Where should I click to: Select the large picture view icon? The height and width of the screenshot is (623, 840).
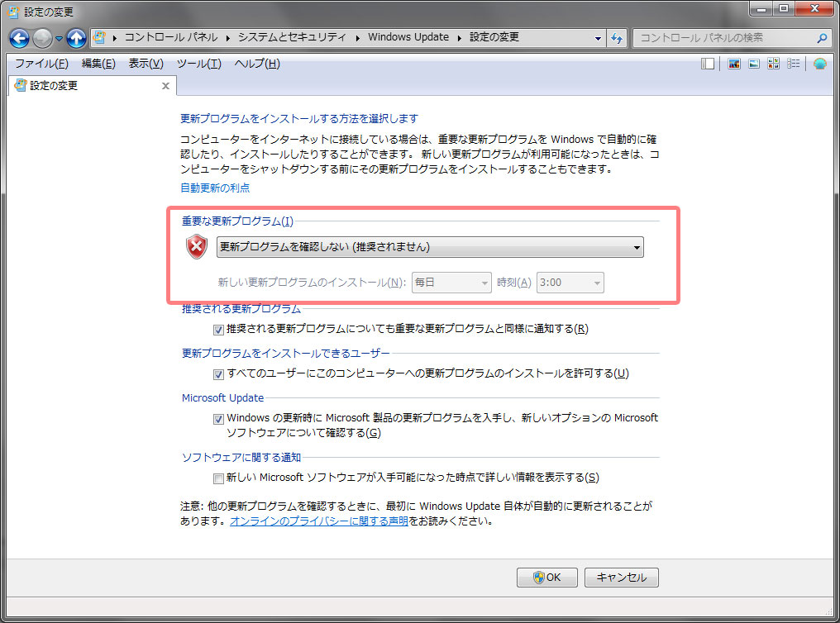tap(754, 64)
